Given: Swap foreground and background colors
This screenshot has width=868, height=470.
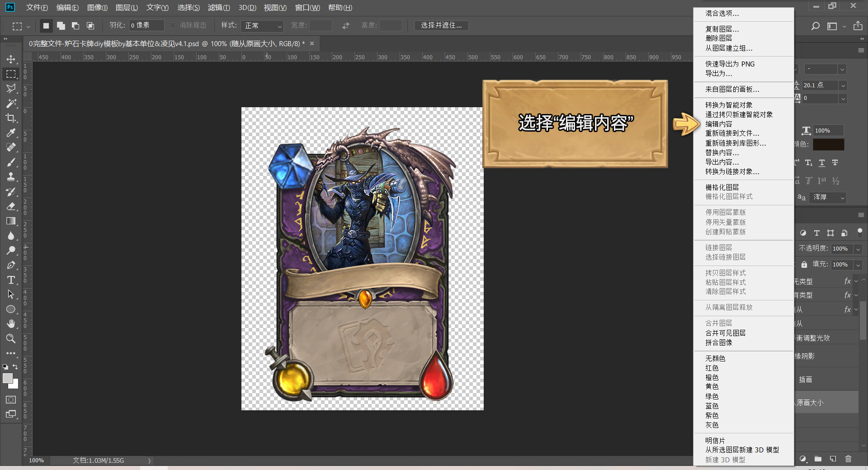Looking at the screenshot, I should coord(15,367).
